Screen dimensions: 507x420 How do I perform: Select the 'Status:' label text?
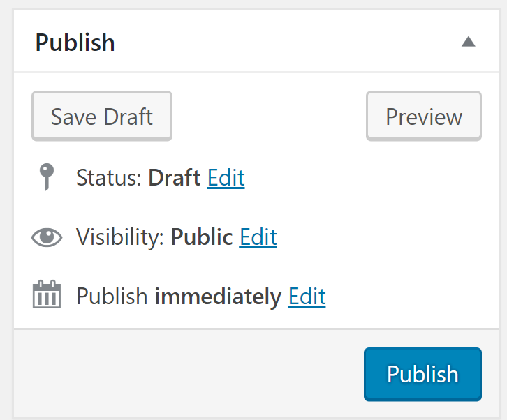109,178
